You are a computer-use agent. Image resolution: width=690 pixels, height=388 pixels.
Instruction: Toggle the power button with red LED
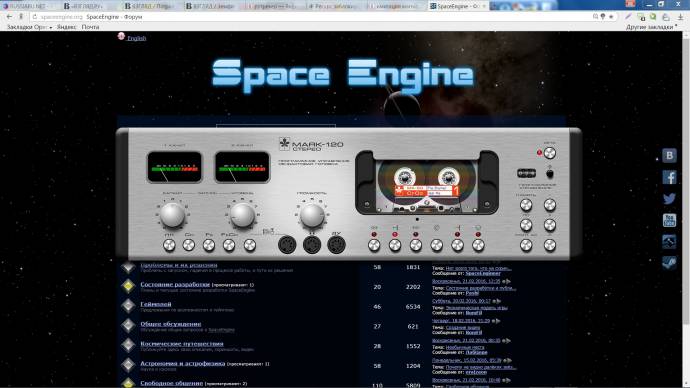point(550,153)
